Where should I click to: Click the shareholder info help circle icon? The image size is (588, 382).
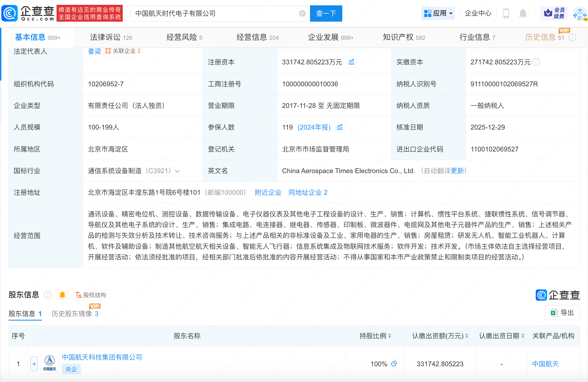click(x=48, y=295)
